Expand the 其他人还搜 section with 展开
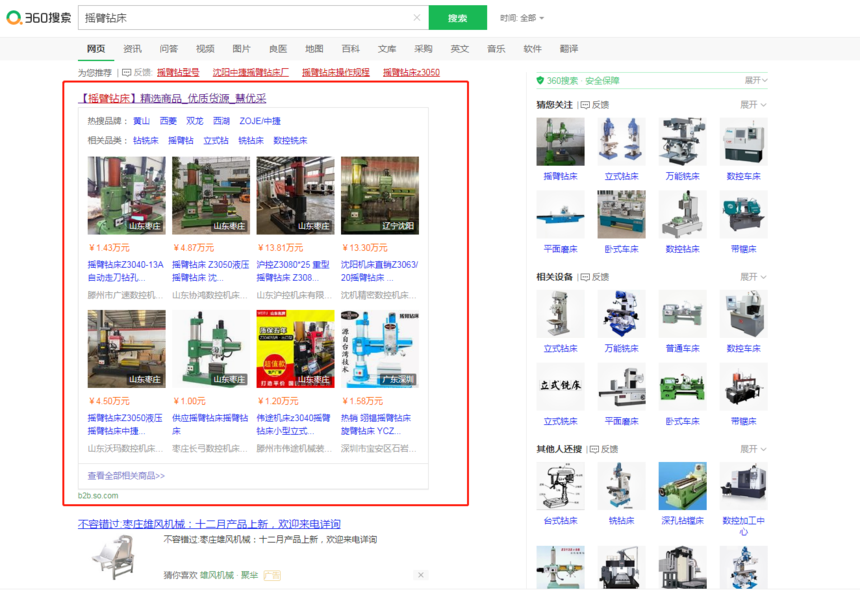Screen dimensions: 860x590 [x=753, y=450]
